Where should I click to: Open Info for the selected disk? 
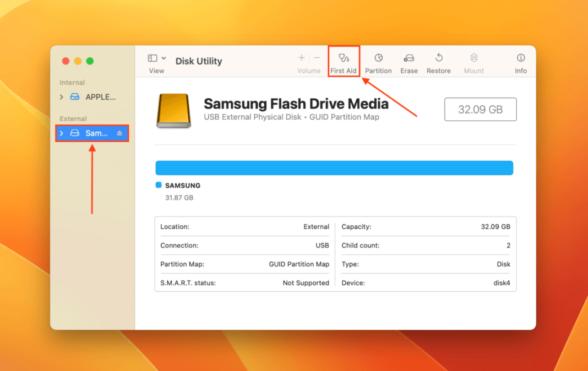520,61
